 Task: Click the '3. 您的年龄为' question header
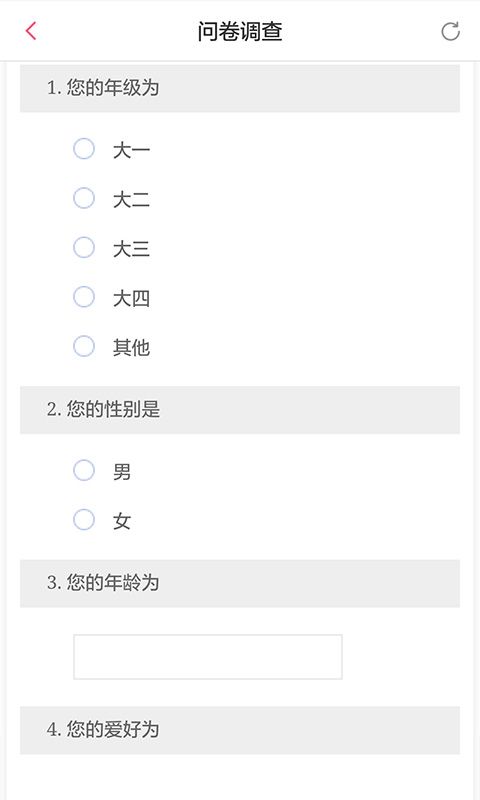240,583
